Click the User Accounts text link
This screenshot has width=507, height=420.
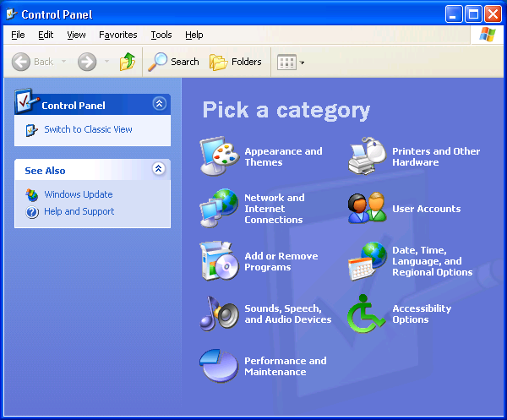pos(426,209)
